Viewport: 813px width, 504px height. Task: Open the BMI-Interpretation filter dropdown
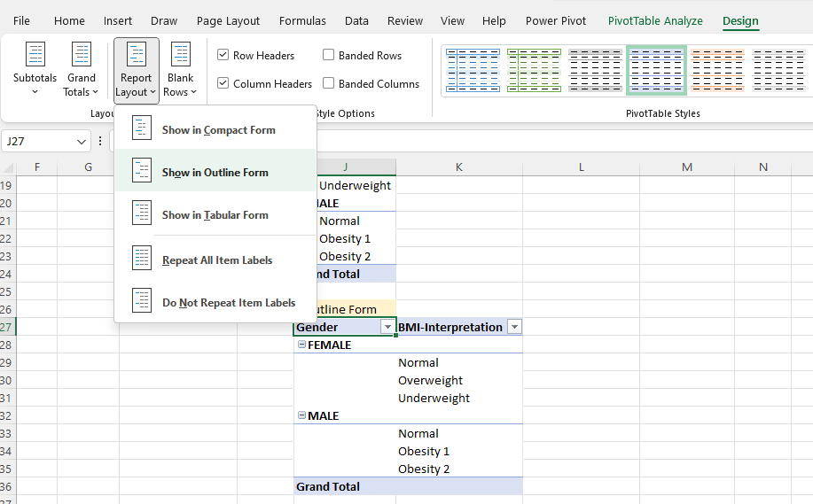point(514,327)
